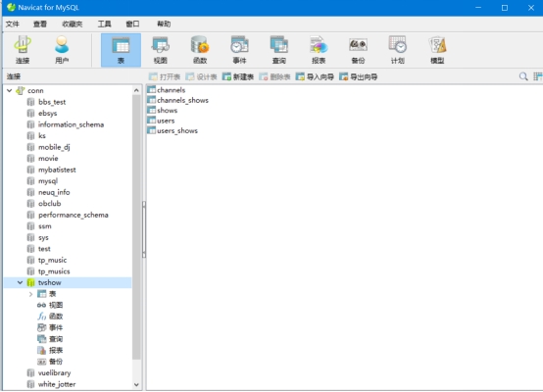Open the 连接 (Connection) toolbar icon
Image resolution: width=543 pixels, height=392 pixels.
point(23,50)
